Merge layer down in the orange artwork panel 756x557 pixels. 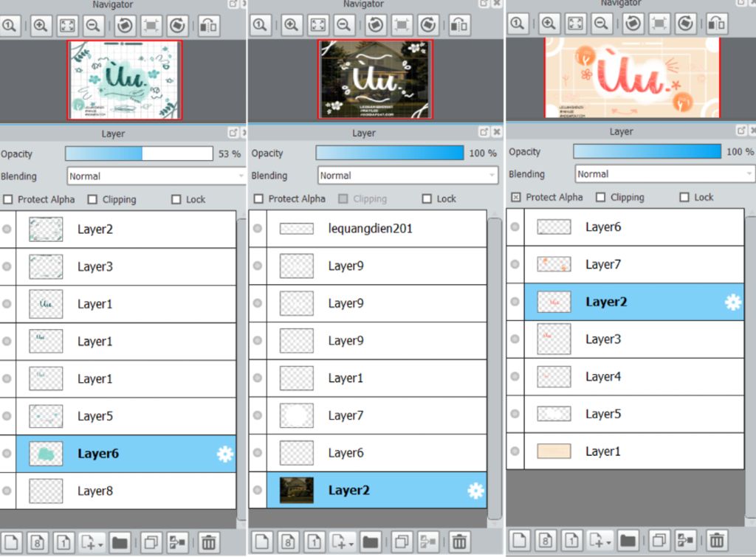point(684,541)
